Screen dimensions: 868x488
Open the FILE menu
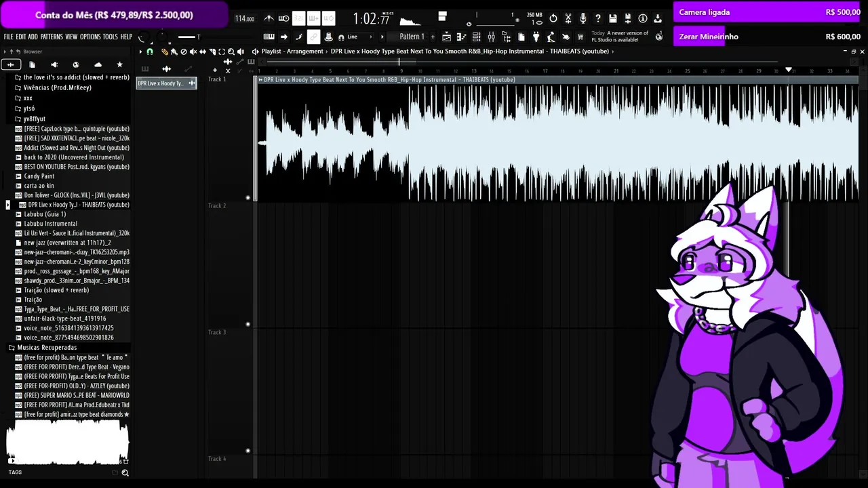pyautogui.click(x=8, y=37)
